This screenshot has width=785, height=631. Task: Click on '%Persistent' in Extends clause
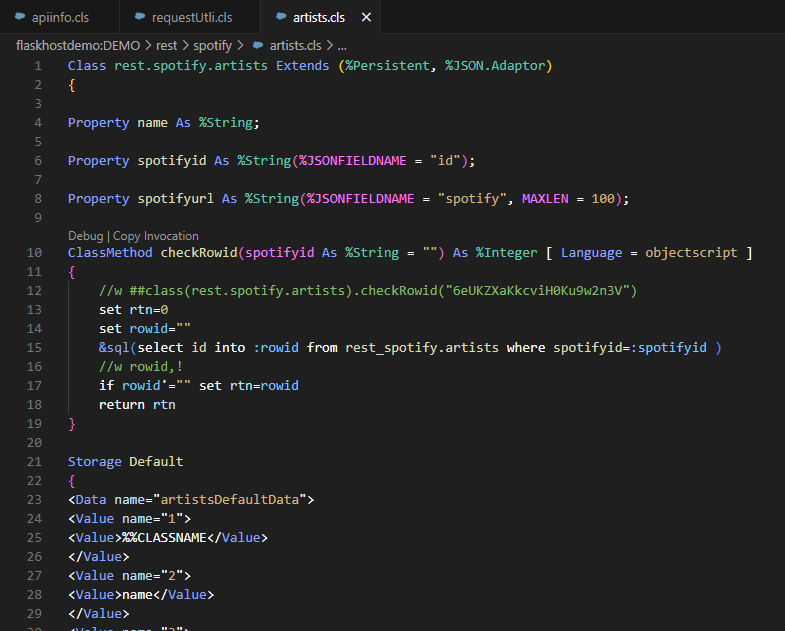pyautogui.click(x=387, y=66)
